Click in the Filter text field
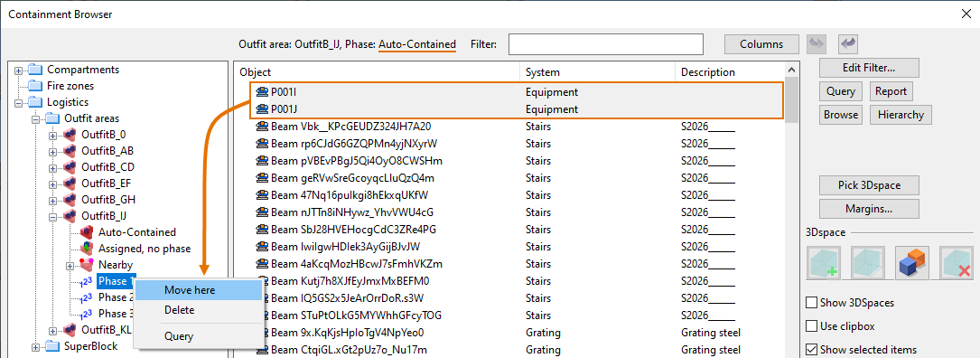980x358 pixels. pos(606,44)
